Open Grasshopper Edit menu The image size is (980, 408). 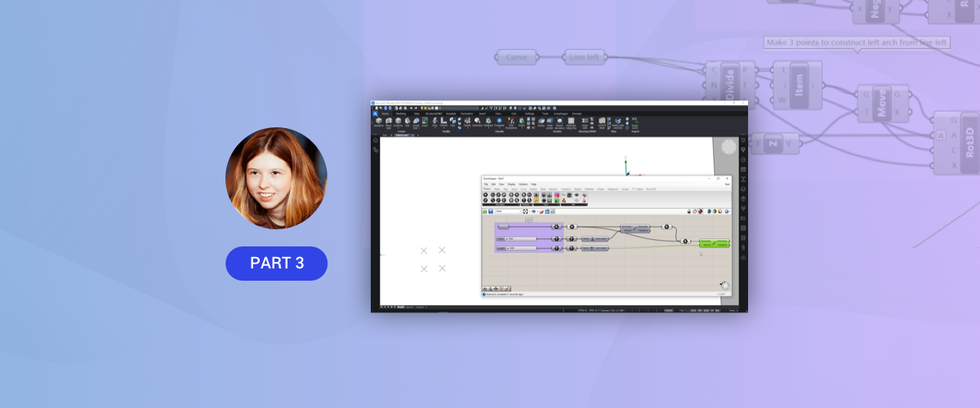tap(493, 184)
